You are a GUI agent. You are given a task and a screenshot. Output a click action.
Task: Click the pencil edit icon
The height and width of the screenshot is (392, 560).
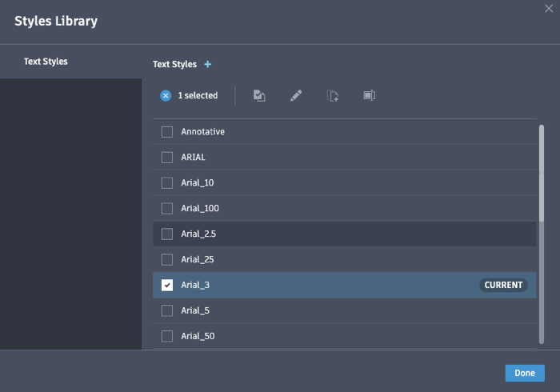(x=296, y=95)
